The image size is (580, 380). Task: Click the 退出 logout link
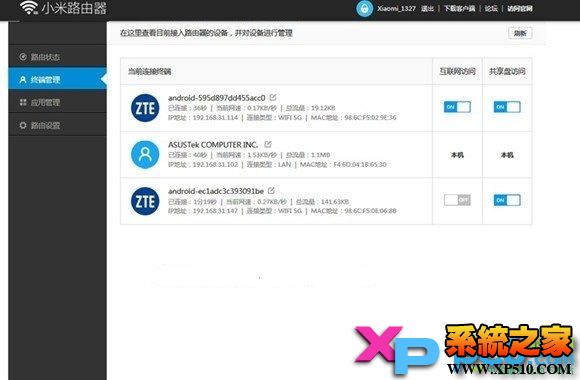click(x=427, y=9)
